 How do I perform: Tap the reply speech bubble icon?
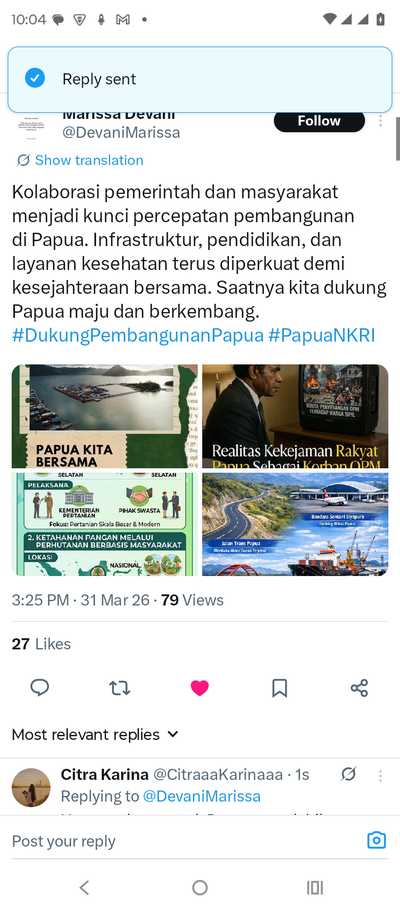40,688
